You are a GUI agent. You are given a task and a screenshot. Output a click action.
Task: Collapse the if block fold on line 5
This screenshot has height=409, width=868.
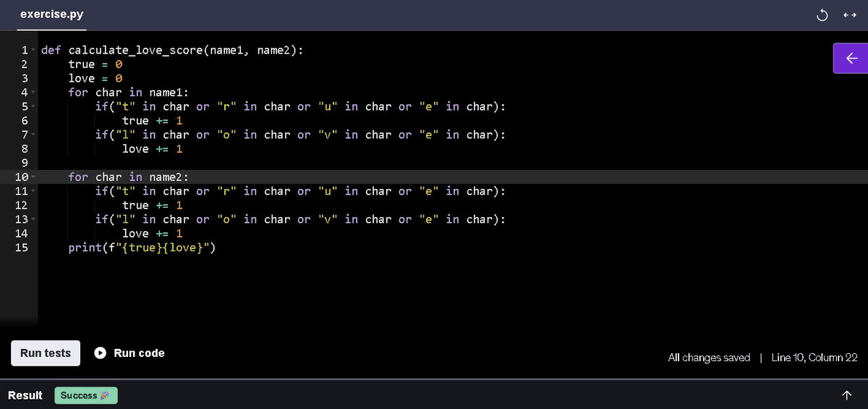pyautogui.click(x=34, y=107)
